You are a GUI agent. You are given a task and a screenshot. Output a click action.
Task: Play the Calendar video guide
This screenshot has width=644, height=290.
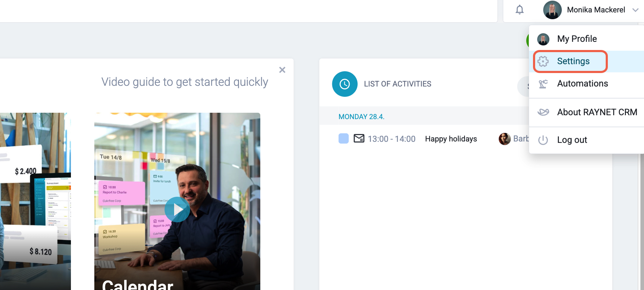click(x=177, y=210)
